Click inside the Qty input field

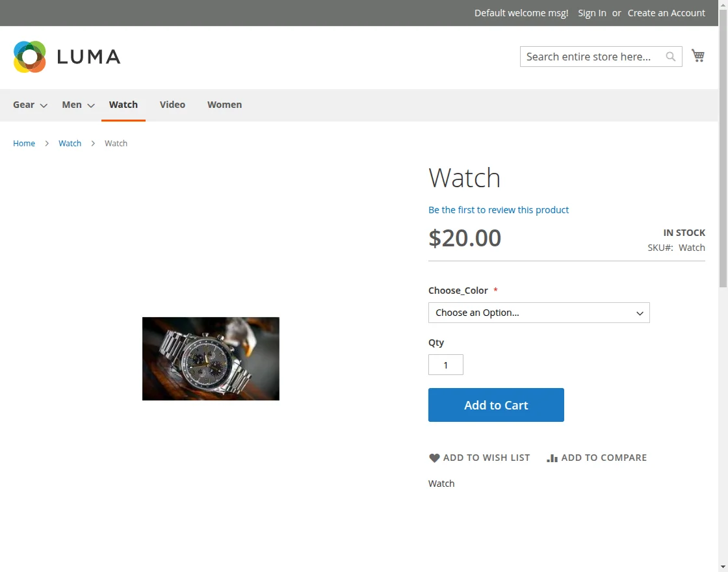pos(445,365)
